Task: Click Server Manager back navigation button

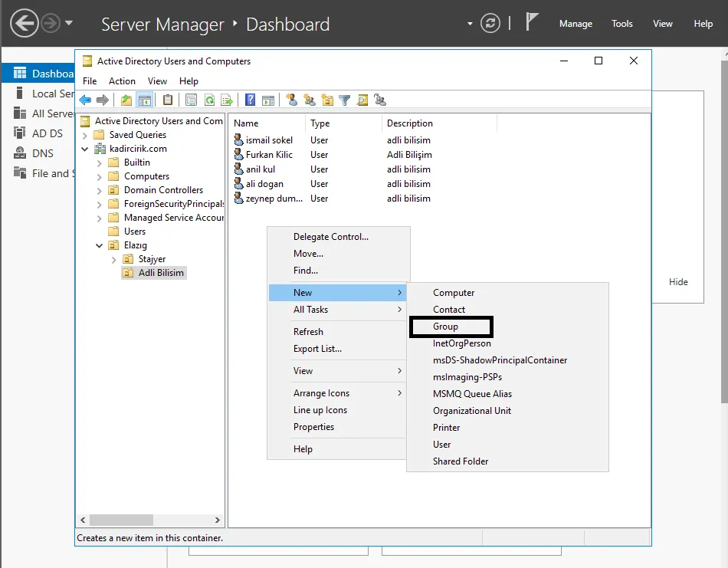Action: [x=25, y=23]
